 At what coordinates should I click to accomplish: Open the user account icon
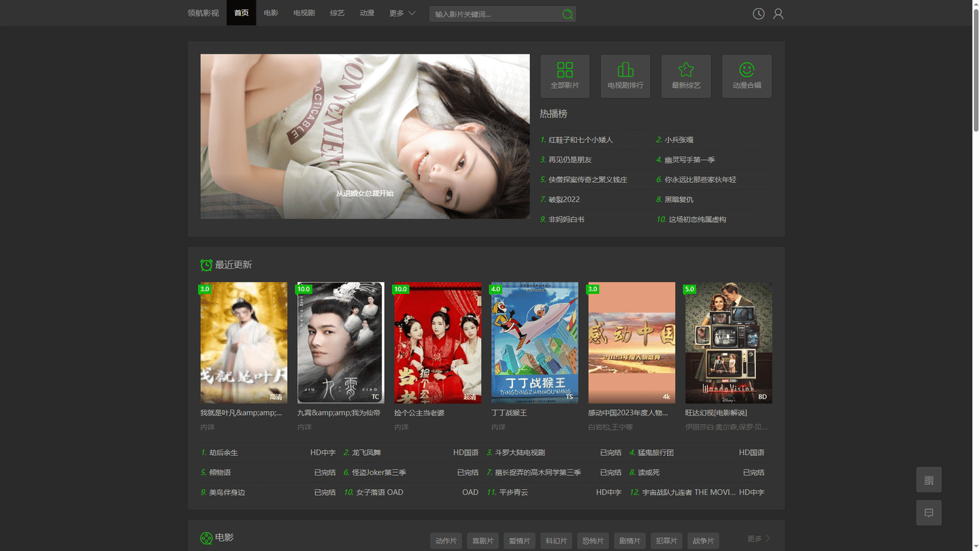click(x=778, y=14)
